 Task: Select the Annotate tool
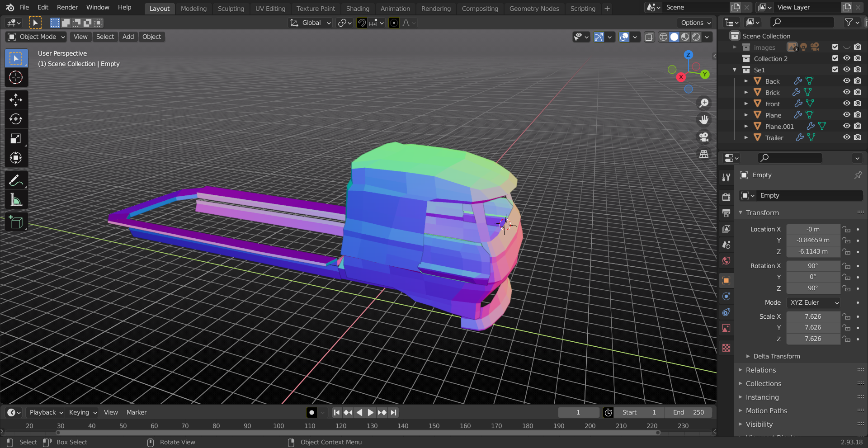pyautogui.click(x=16, y=180)
